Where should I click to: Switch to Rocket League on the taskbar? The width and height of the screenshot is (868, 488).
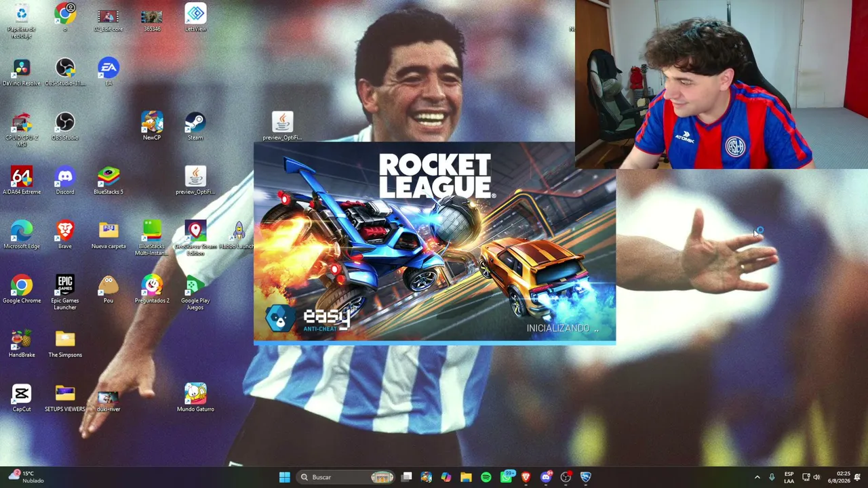585,477
